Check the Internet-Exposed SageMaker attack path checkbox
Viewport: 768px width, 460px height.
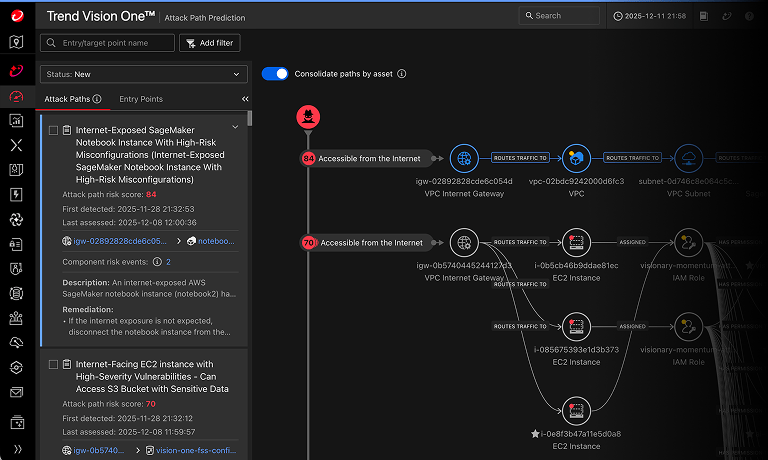53,131
